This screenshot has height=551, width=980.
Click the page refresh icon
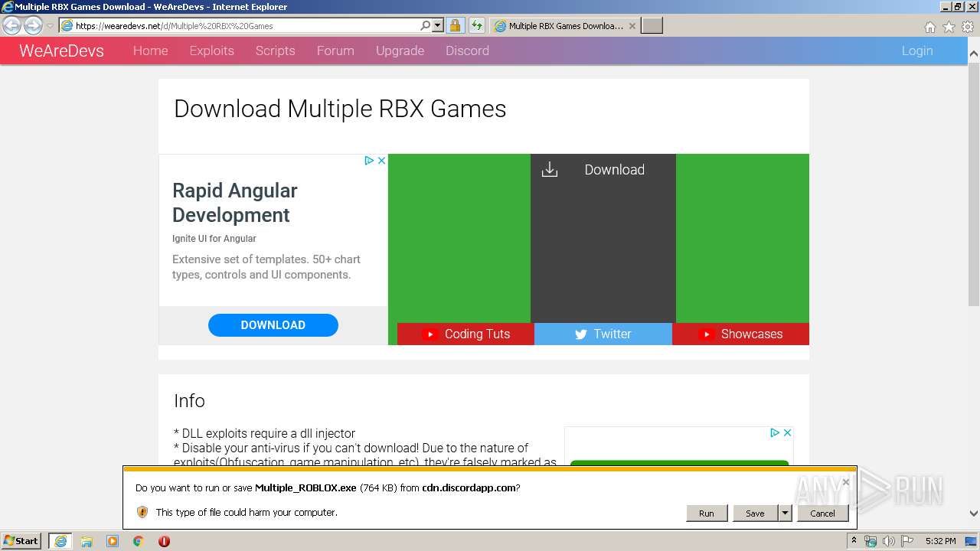pyautogui.click(x=477, y=25)
